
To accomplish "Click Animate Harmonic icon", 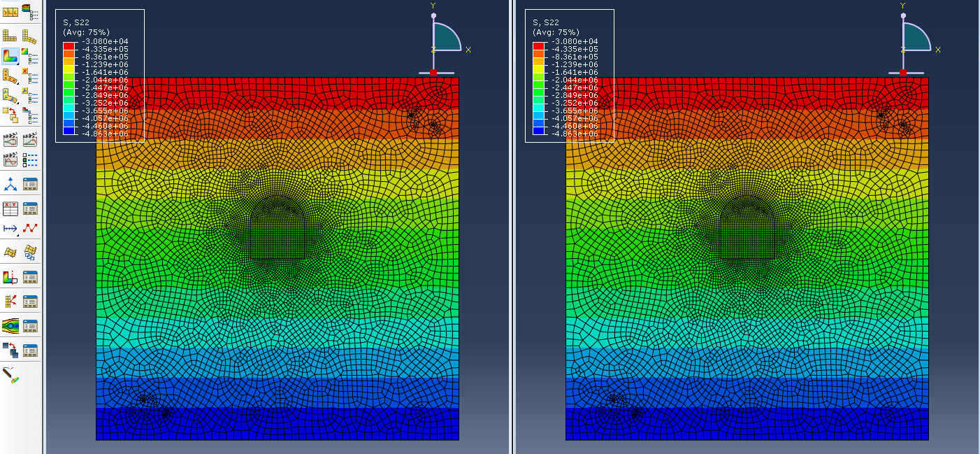I will click(x=10, y=159).
